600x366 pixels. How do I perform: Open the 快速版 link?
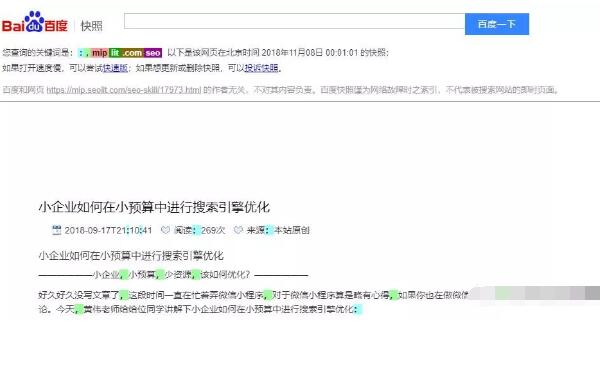coord(115,68)
